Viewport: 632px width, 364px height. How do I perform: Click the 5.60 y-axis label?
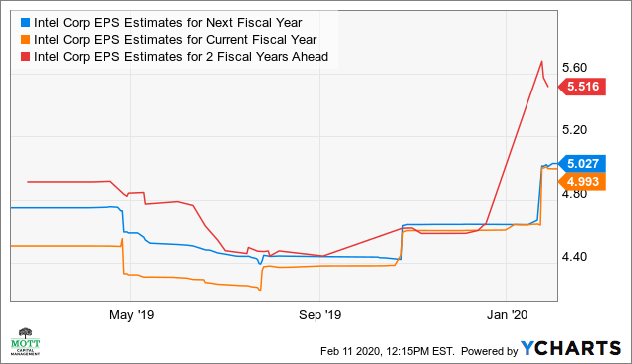(x=574, y=68)
